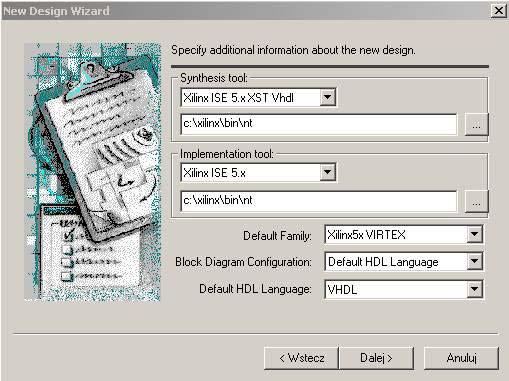509x381 pixels.
Task: Open the Implementation tool dropdown list
Action: click(x=328, y=172)
